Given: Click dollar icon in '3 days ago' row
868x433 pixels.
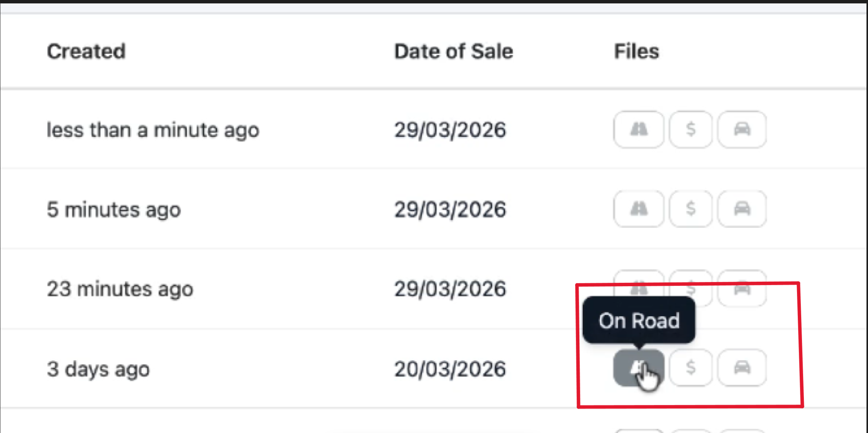Looking at the screenshot, I should pos(690,368).
